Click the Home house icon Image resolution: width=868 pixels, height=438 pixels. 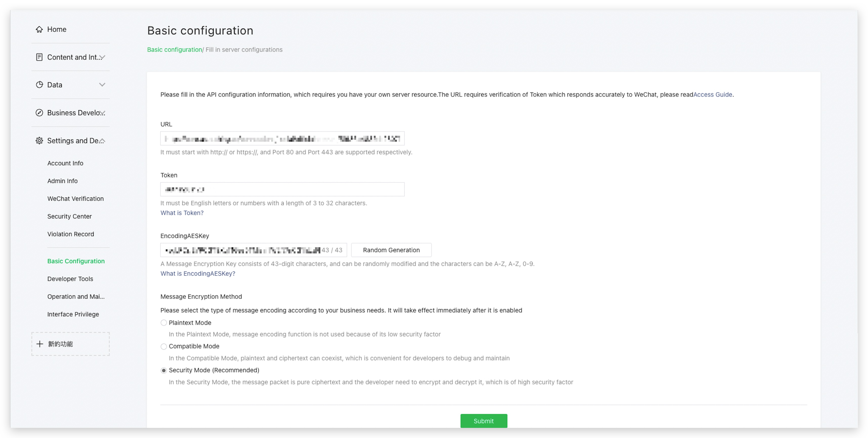(x=39, y=29)
